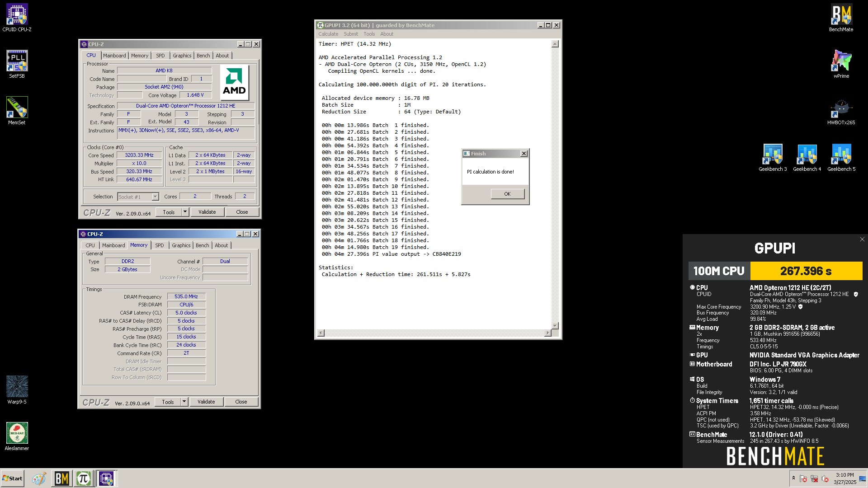Click the shield icon next to Max Core Frequency
Image resolution: width=868 pixels, height=488 pixels.
point(800,307)
